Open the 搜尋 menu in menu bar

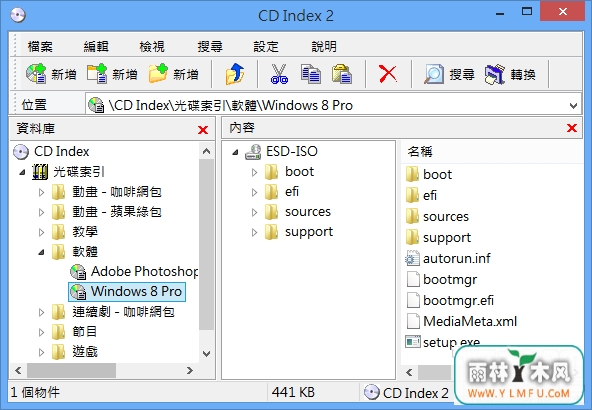coord(210,47)
